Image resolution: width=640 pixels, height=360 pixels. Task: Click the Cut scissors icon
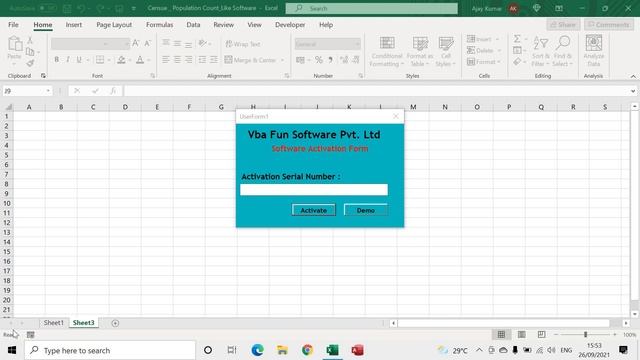pos(30,40)
